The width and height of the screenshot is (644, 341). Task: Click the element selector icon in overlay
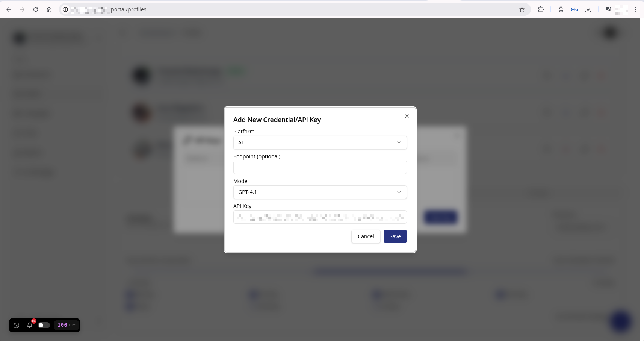[17, 325]
